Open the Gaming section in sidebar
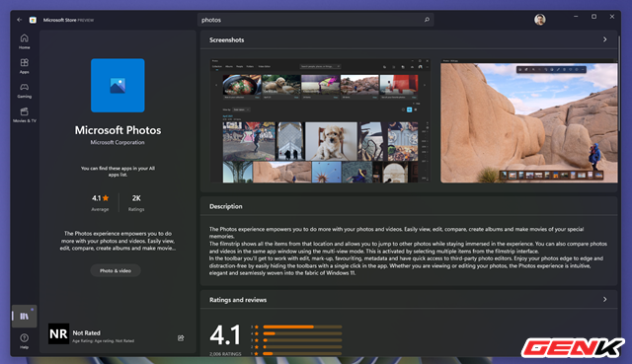Screen dimensions: 632x364 (x=24, y=91)
